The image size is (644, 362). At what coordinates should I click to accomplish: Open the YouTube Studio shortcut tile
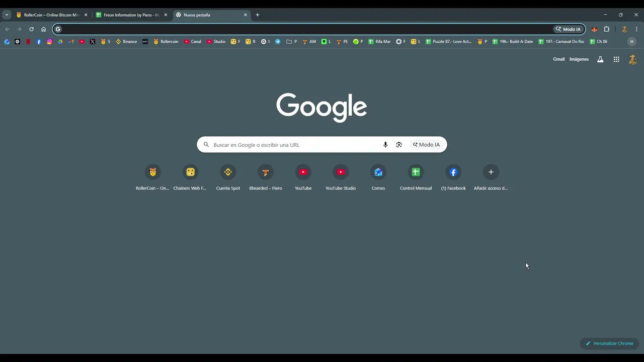pyautogui.click(x=341, y=178)
